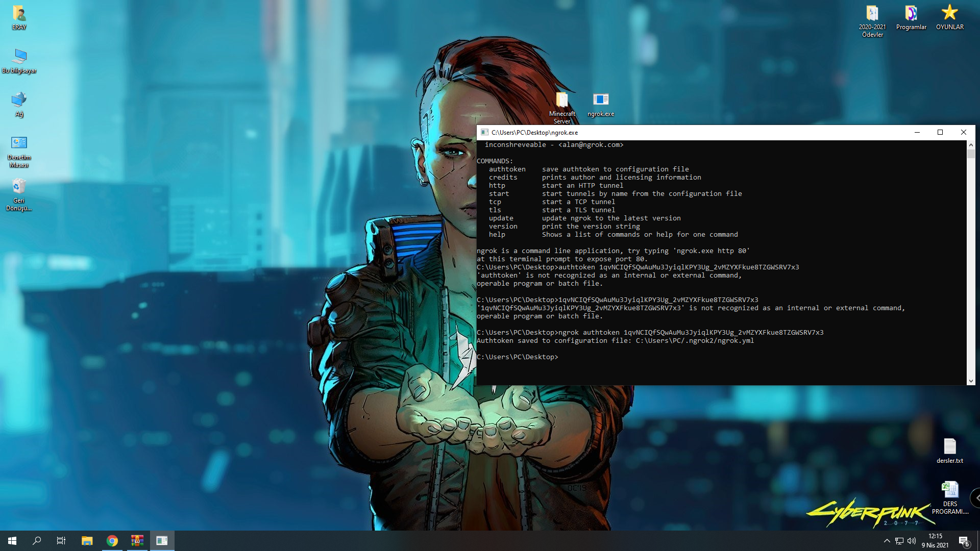Open the ERAY user folder icon
Screen dimensions: 980x551
coord(19,14)
